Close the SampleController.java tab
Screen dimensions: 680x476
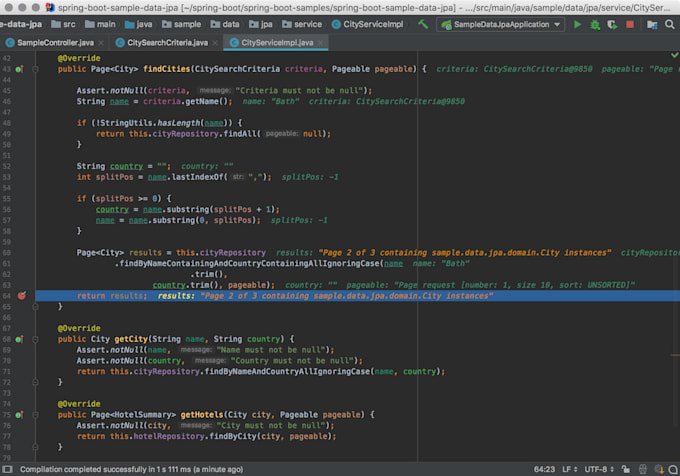click(x=101, y=43)
